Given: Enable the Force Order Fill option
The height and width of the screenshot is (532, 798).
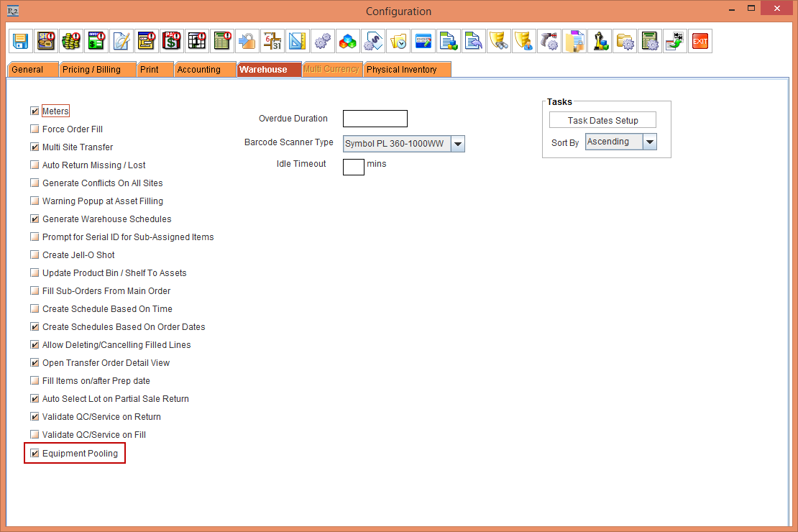Looking at the screenshot, I should tap(34, 129).
